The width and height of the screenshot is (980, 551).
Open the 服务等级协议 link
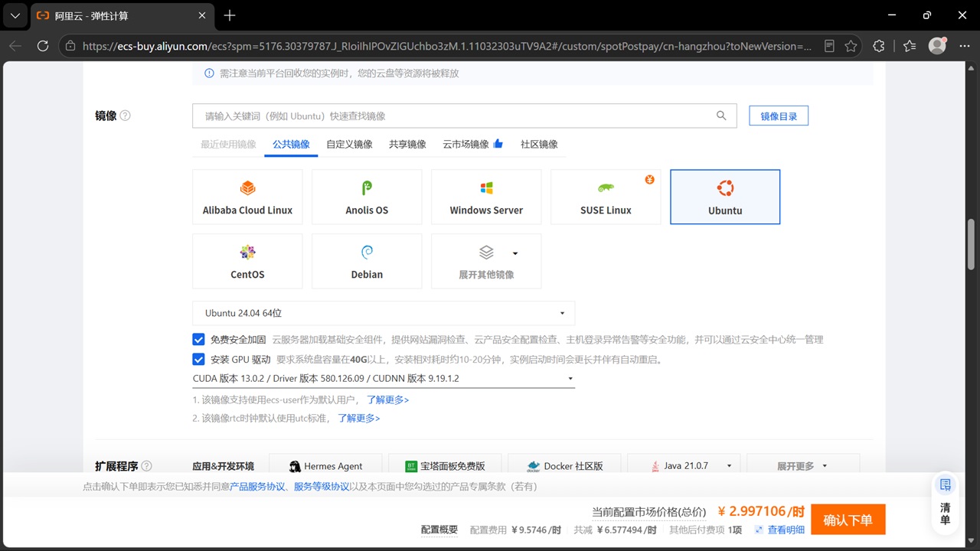[322, 487]
